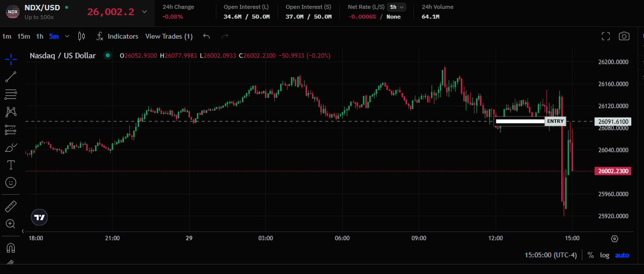
Task: Click the O26052.9300 open value
Action: (138, 55)
